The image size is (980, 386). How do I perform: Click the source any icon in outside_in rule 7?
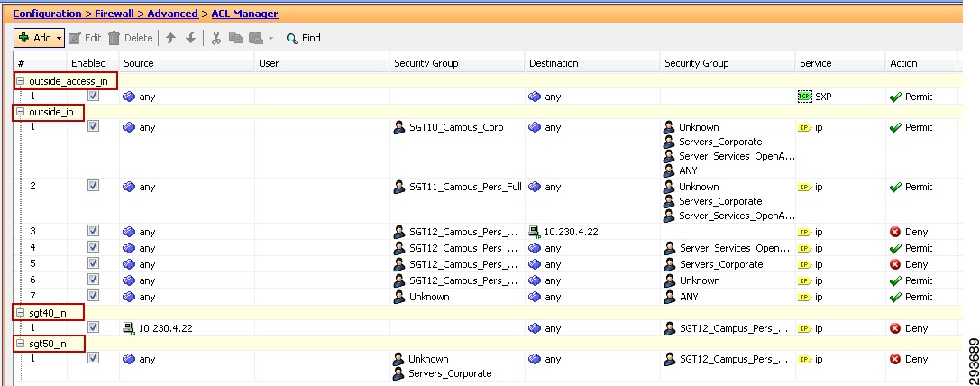point(130,297)
